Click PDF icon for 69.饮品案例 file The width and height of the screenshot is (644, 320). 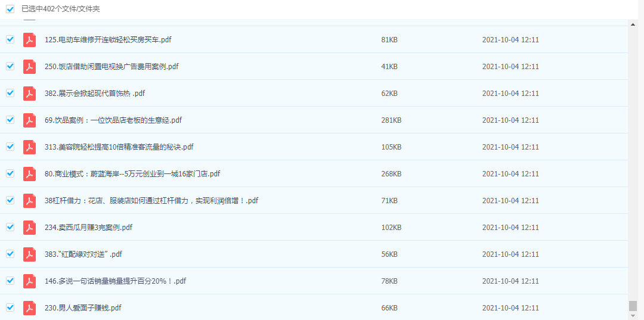pyautogui.click(x=29, y=120)
